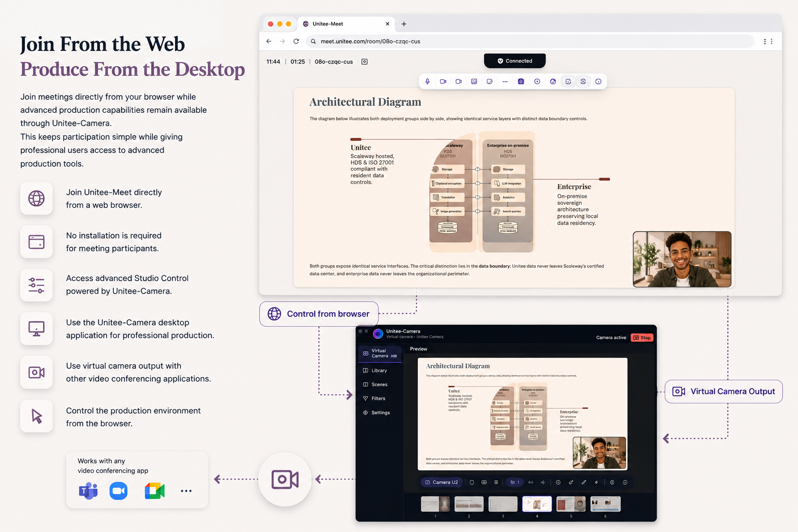Click the grid layout icon in camera toolbar
Screen dimensions: 798x532
click(x=484, y=482)
